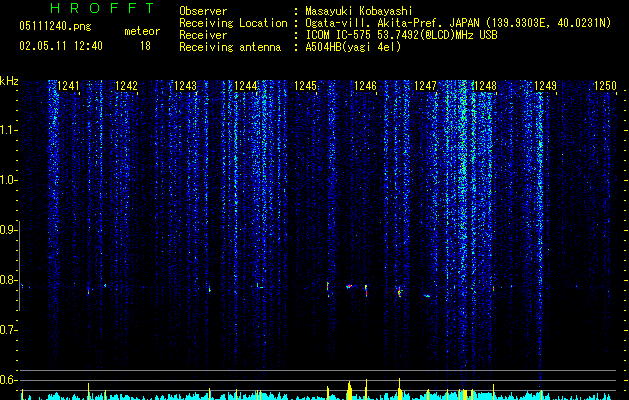
Task: Click the Receiving antenna label
Action: point(230,47)
